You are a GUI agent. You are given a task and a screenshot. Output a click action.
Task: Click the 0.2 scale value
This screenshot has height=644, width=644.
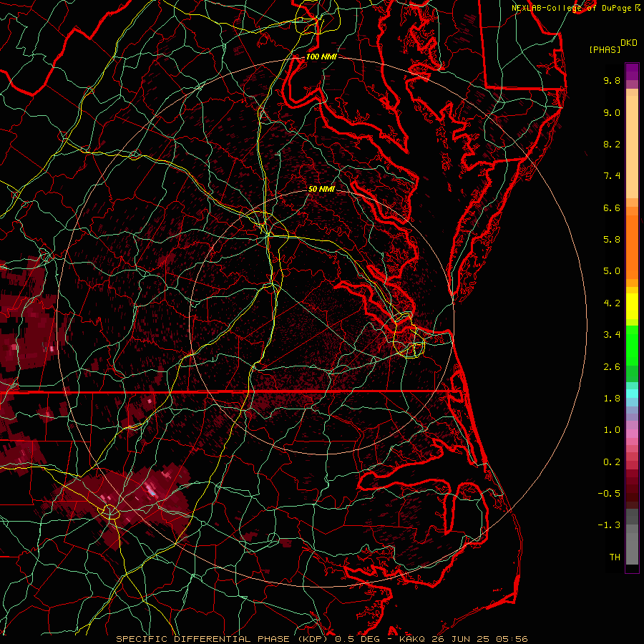tap(612, 462)
